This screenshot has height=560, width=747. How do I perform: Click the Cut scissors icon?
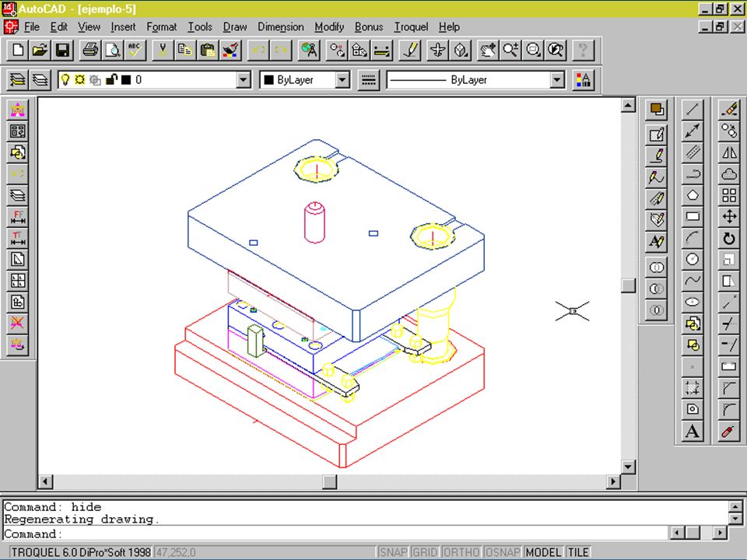click(163, 50)
